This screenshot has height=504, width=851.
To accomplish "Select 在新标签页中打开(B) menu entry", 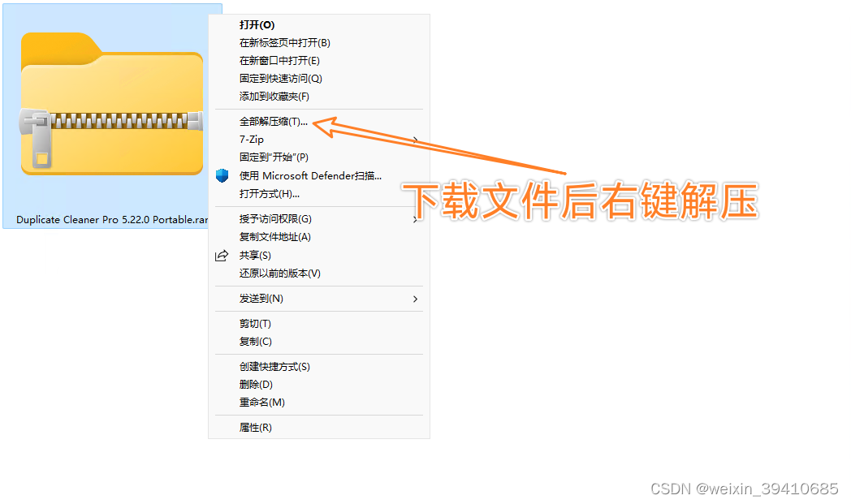I will pos(285,43).
